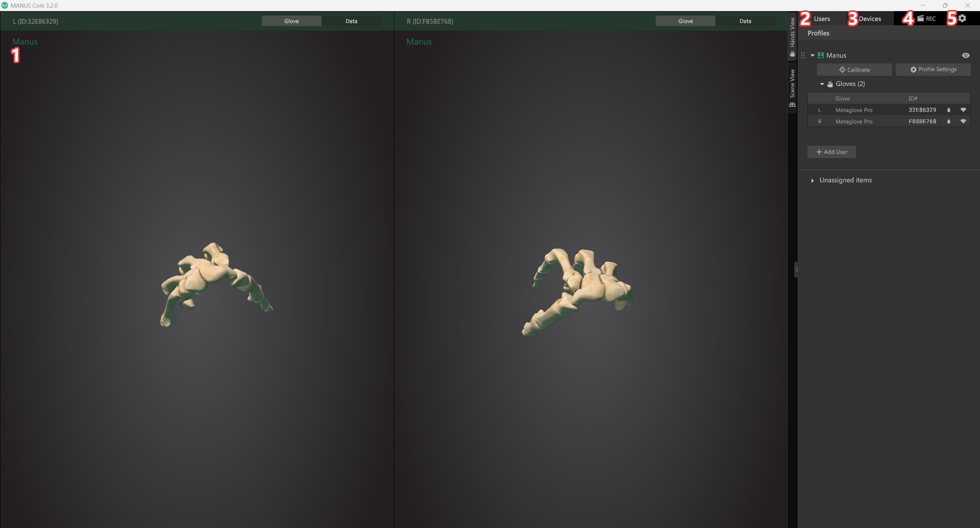This screenshot has width=980, height=528.
Task: Switch left hand panel to Data view
Action: [x=351, y=21]
